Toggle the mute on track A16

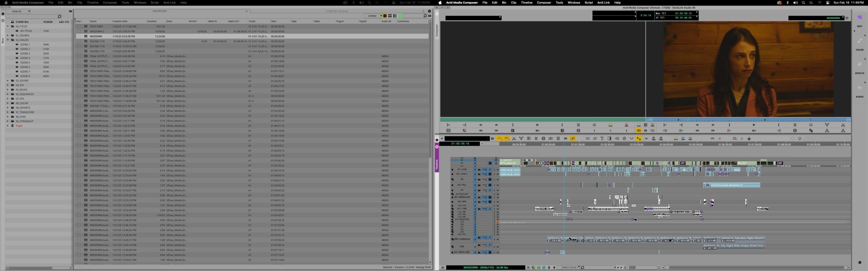pyautogui.click(x=497, y=222)
